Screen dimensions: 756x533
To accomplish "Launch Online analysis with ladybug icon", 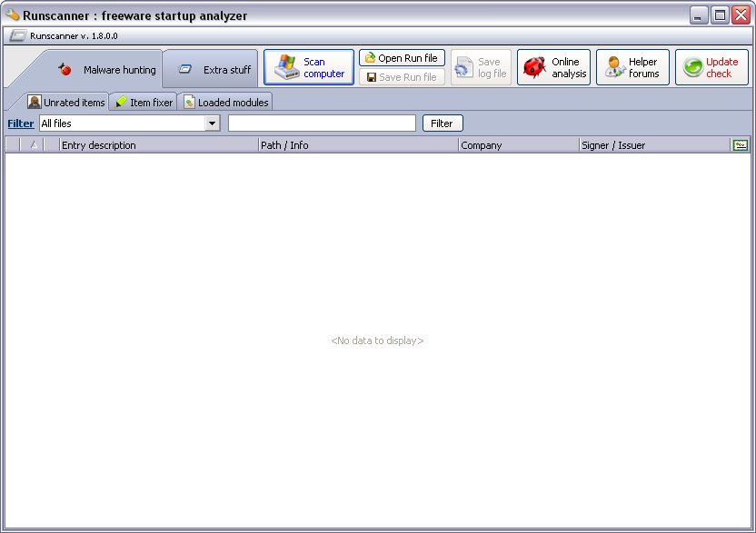I will pyautogui.click(x=553, y=67).
